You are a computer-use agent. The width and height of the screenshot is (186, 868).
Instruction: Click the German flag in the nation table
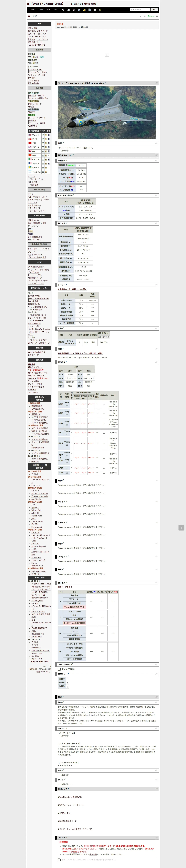point(30,139)
